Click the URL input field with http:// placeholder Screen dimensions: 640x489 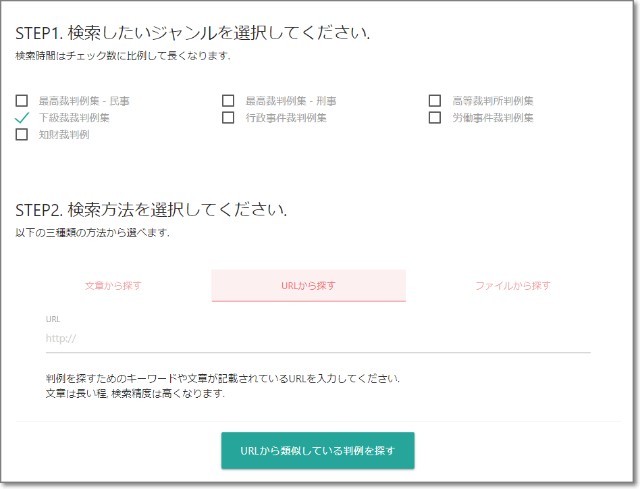[318, 339]
